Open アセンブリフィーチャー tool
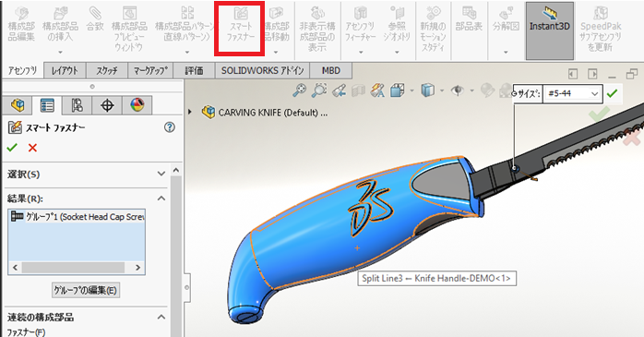This screenshot has width=644, height=337. [360, 24]
